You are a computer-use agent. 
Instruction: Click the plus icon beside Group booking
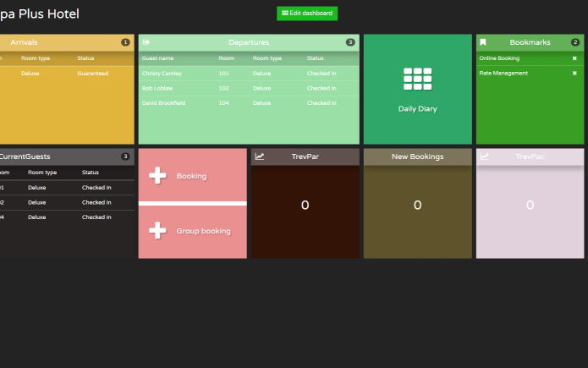click(157, 230)
